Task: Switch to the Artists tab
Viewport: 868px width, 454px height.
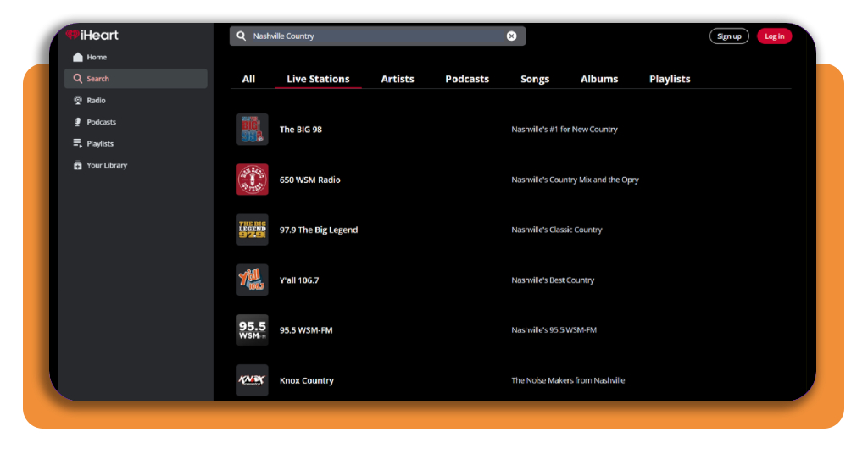Action: coord(398,79)
